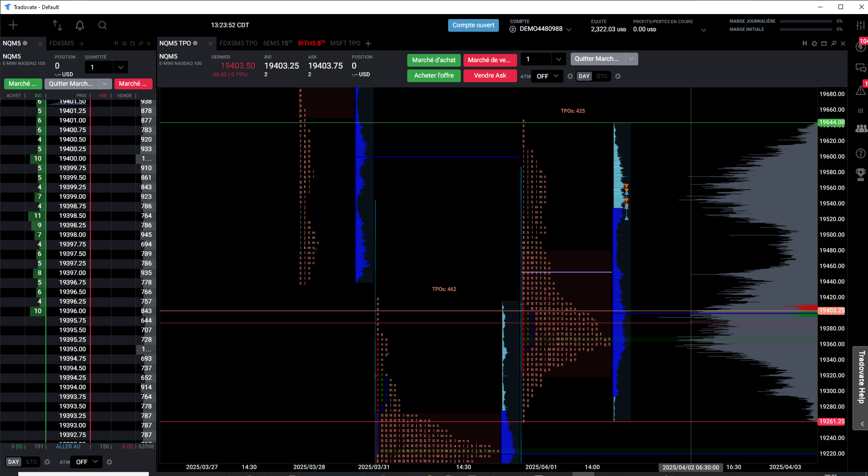The width and height of the screenshot is (868, 476).
Task: Select GTC order duration in chart panel
Action: (602, 76)
